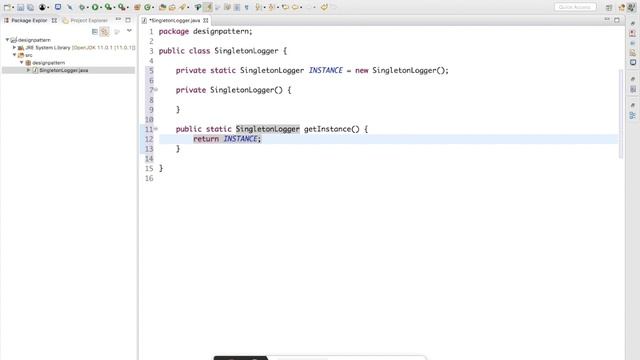Screen dimensions: 640x360
Task: Select JRE System Library tree item
Action: [x=76, y=47]
